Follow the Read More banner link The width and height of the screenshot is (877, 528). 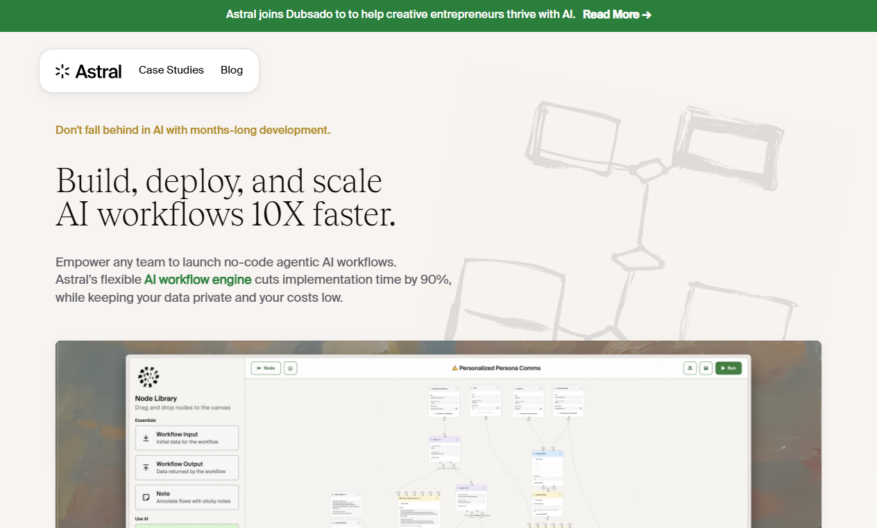tap(616, 15)
